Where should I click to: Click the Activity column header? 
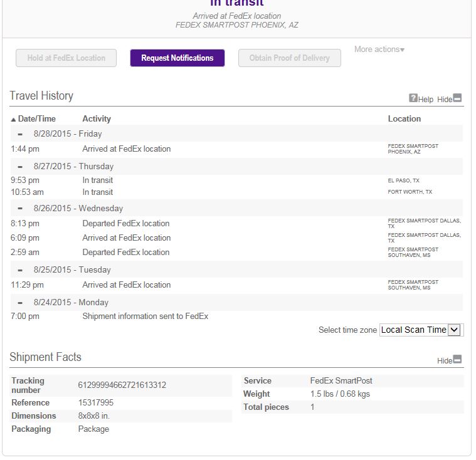point(97,119)
